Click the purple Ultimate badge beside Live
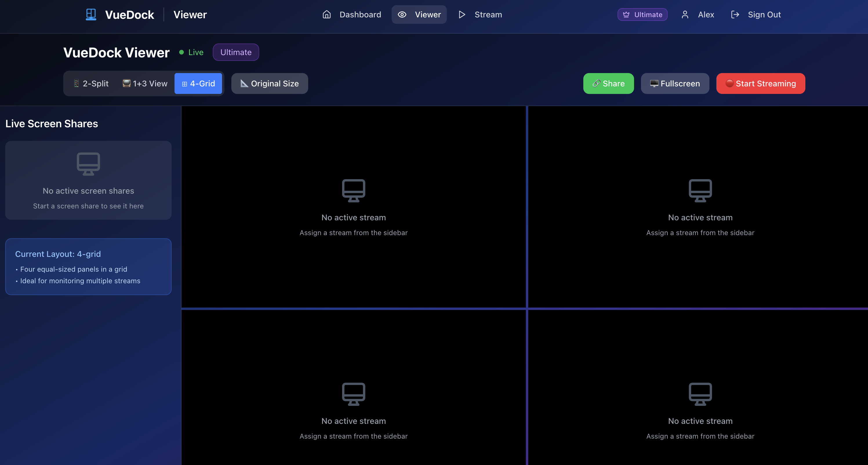 236,52
